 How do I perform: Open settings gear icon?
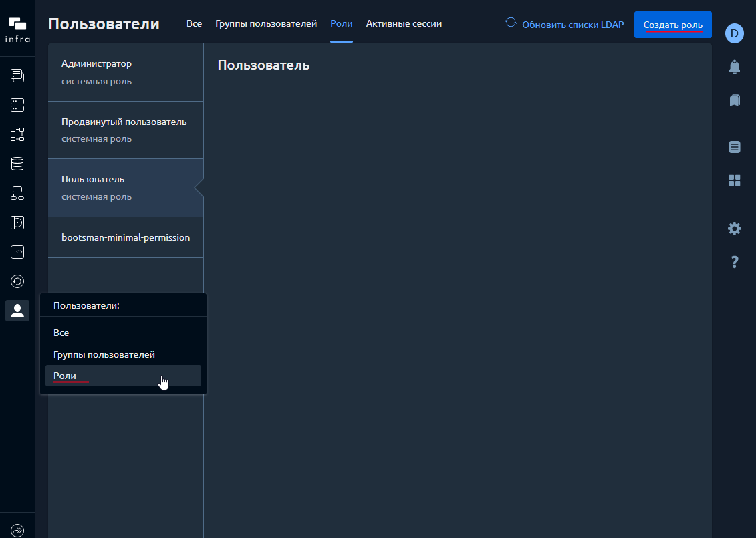coord(735,229)
